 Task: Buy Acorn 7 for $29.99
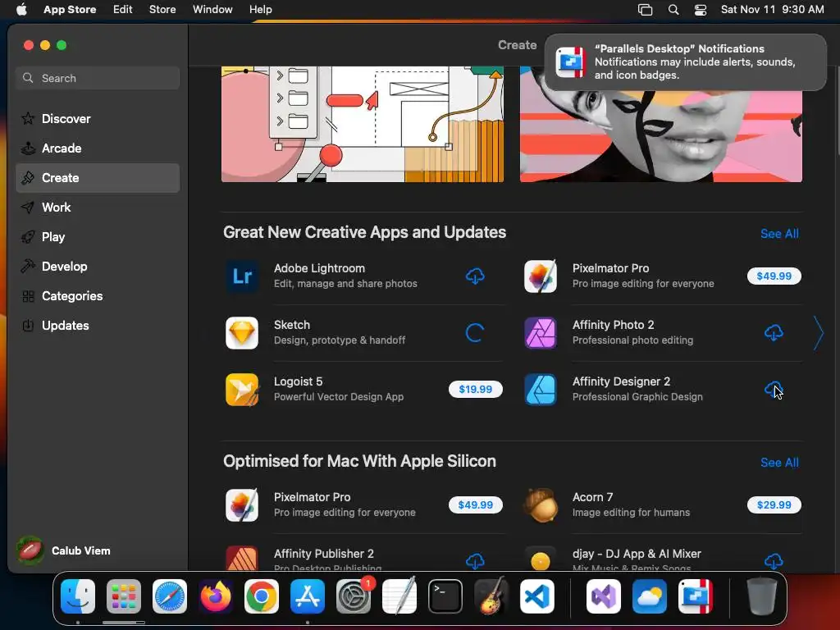774,505
